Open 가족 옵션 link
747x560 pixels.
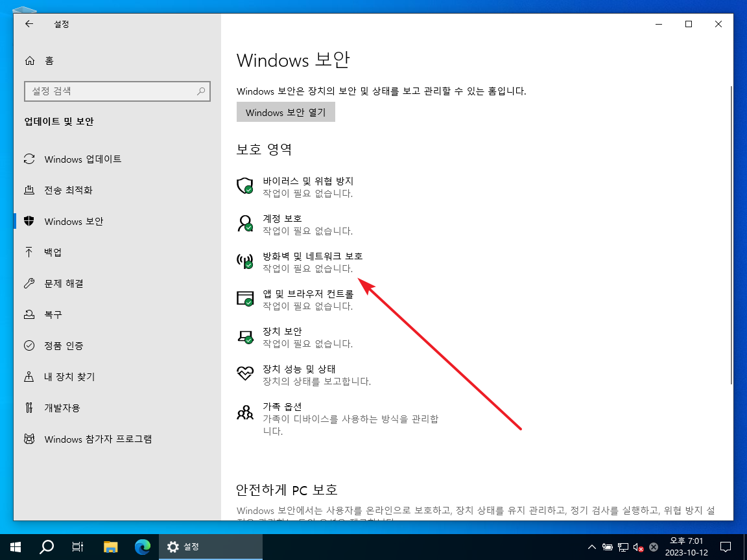282,406
